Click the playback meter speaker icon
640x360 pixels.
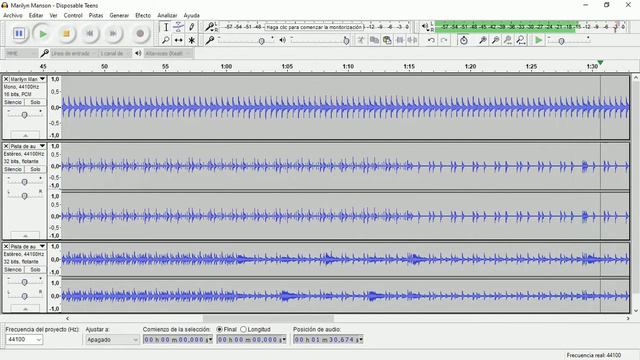coord(425,27)
